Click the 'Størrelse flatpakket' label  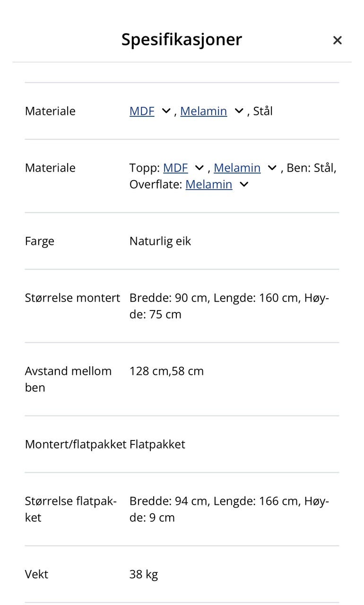click(71, 509)
